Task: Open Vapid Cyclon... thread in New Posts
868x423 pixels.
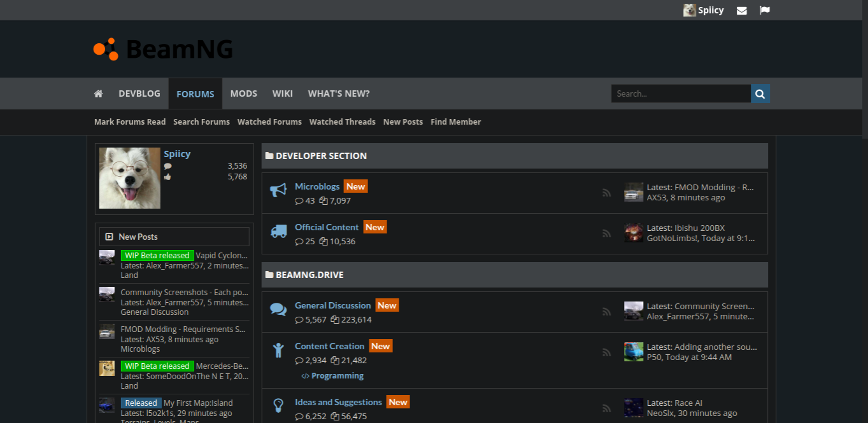Action: tap(222, 256)
